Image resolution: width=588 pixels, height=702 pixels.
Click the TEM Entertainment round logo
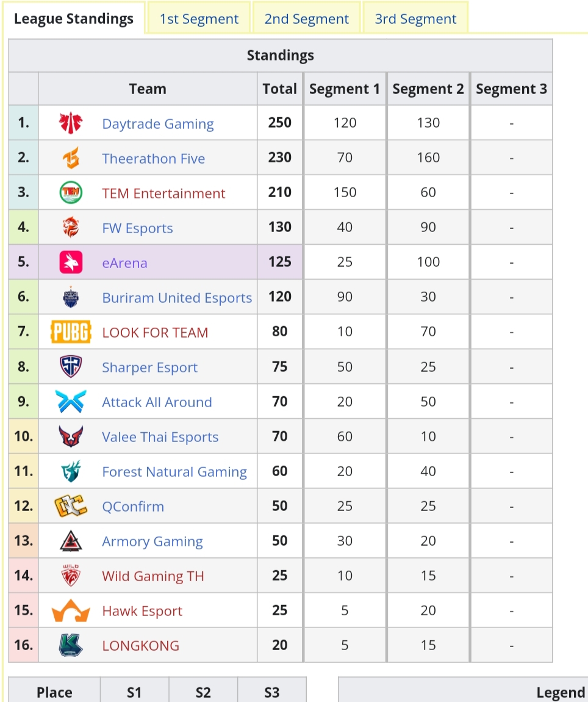[x=71, y=192]
